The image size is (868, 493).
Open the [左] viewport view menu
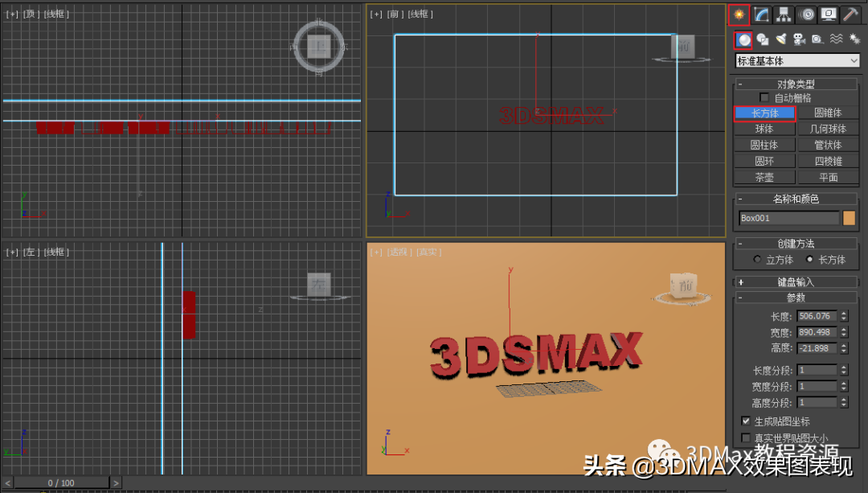click(30, 252)
